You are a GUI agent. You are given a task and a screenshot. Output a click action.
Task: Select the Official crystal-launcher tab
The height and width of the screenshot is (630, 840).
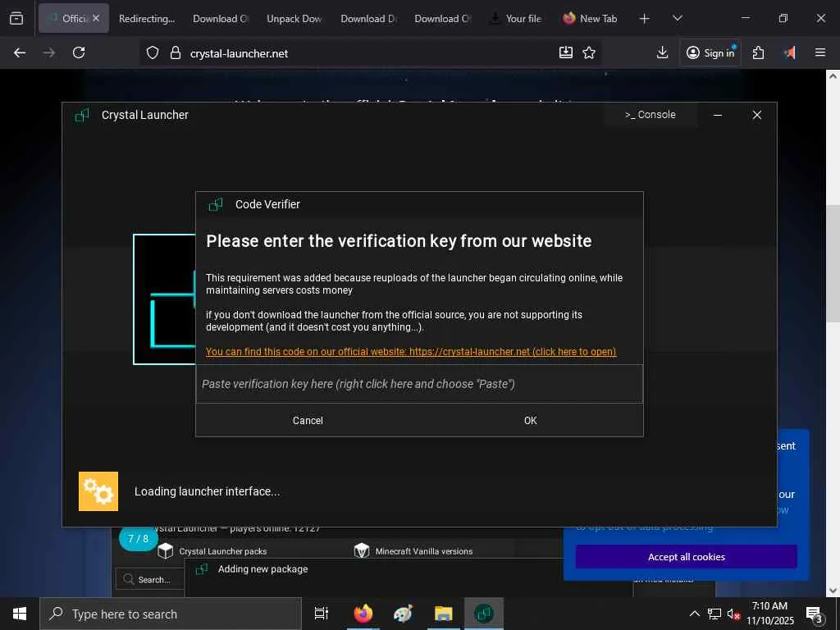point(73,19)
